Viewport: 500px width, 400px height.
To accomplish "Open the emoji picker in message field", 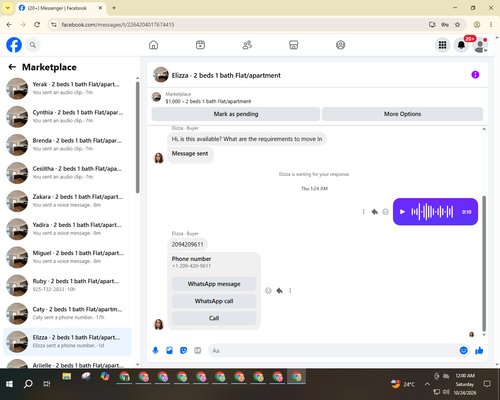I will (x=463, y=350).
